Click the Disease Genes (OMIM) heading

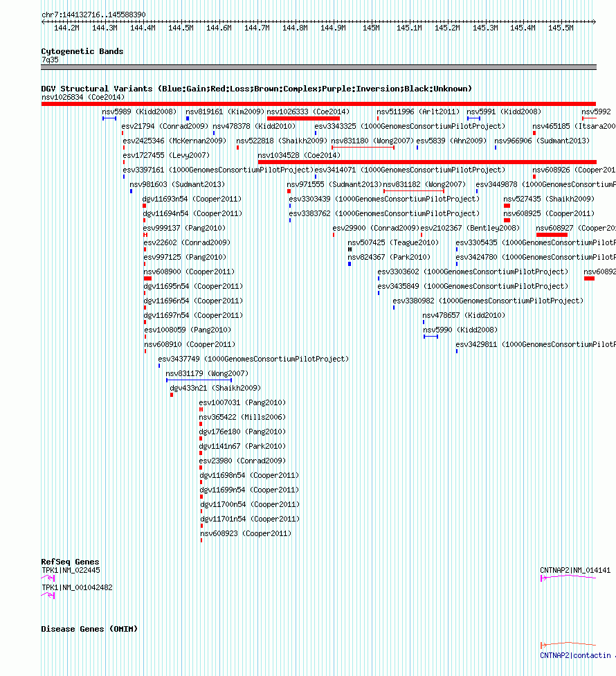point(89,629)
